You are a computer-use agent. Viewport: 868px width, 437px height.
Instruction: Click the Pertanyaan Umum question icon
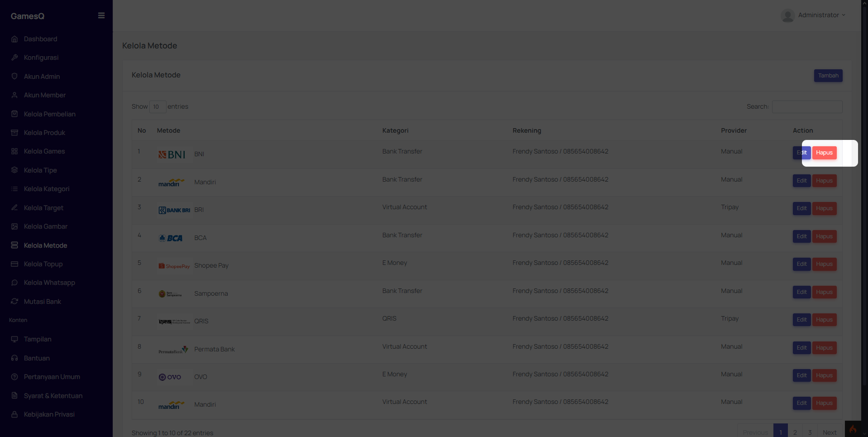[14, 377]
